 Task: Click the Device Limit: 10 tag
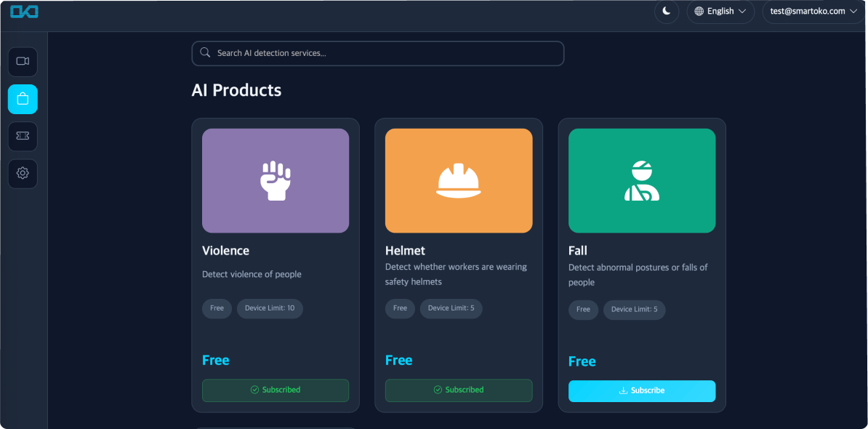[270, 308]
